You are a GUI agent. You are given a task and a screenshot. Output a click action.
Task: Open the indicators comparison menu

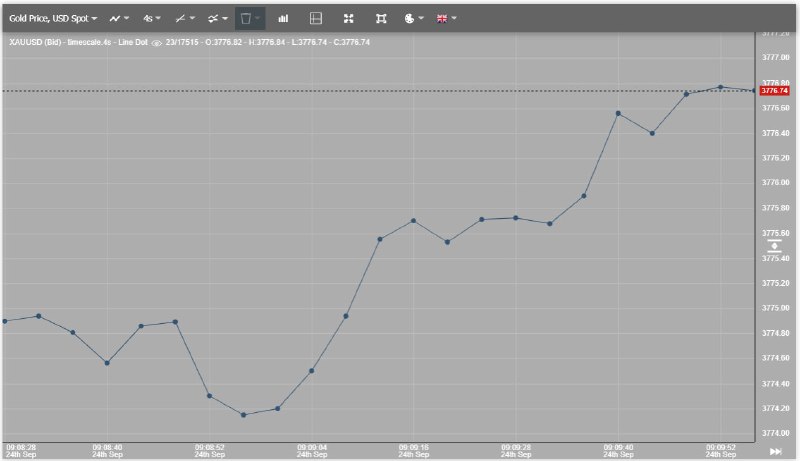click(216, 18)
